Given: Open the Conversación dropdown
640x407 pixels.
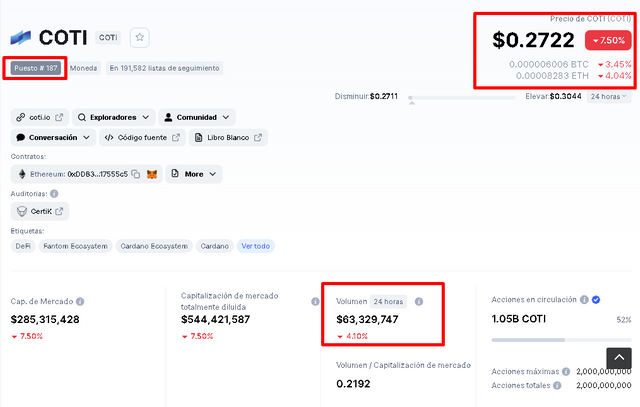Looking at the screenshot, I should point(53,138).
